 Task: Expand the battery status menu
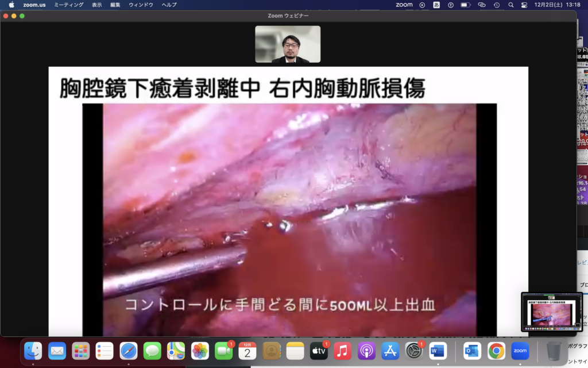coord(466,5)
